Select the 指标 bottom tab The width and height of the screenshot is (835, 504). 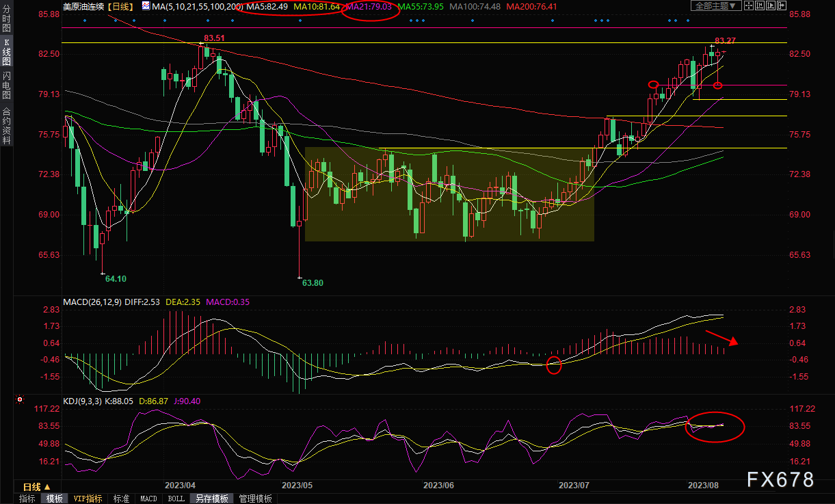click(27, 499)
